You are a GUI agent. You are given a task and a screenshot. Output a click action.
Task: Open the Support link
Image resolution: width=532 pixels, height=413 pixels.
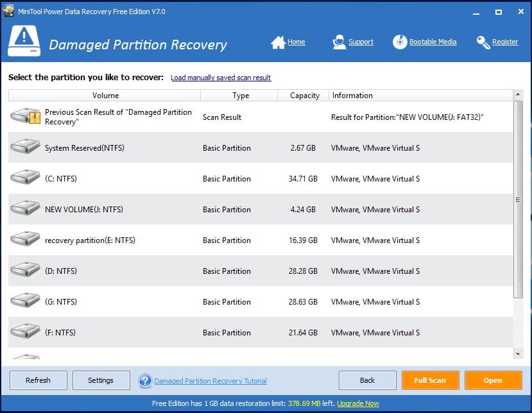click(361, 42)
